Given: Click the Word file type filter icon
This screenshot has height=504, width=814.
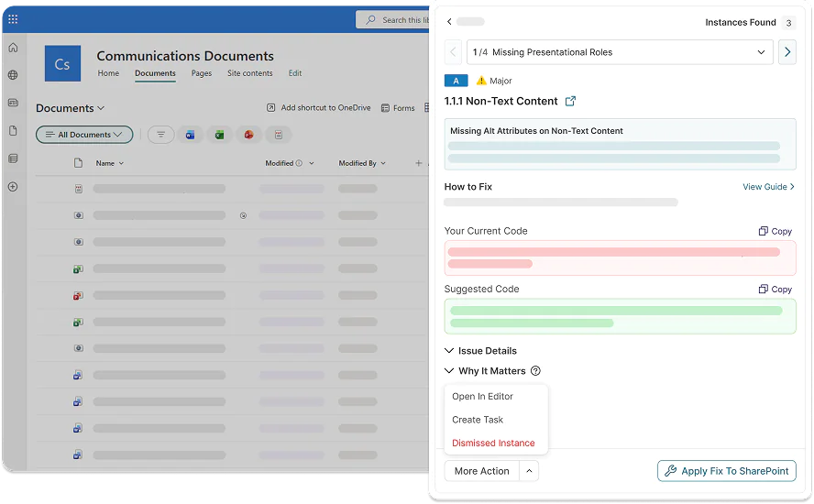Looking at the screenshot, I should tap(190, 135).
